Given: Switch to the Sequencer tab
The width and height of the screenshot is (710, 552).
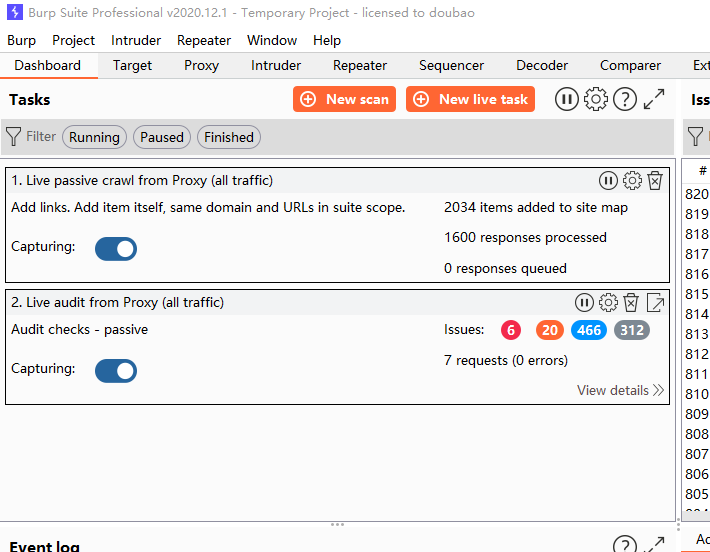Looking at the screenshot, I should [451, 66].
